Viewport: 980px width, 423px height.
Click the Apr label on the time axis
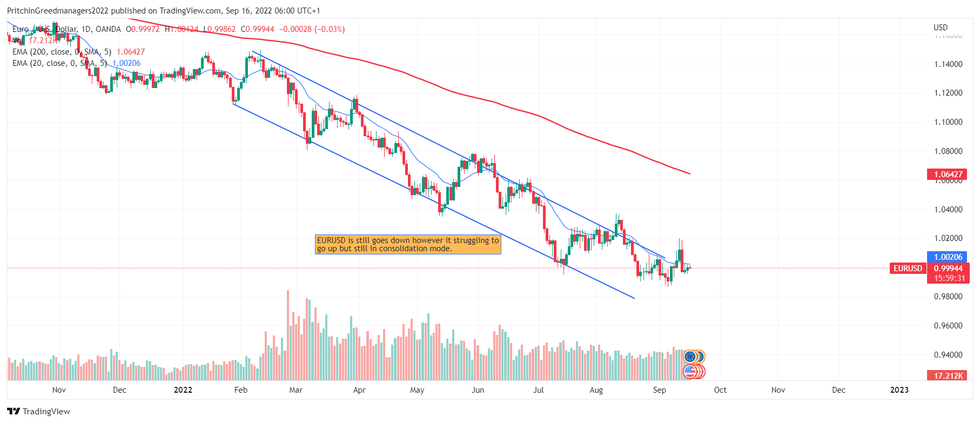[359, 390]
